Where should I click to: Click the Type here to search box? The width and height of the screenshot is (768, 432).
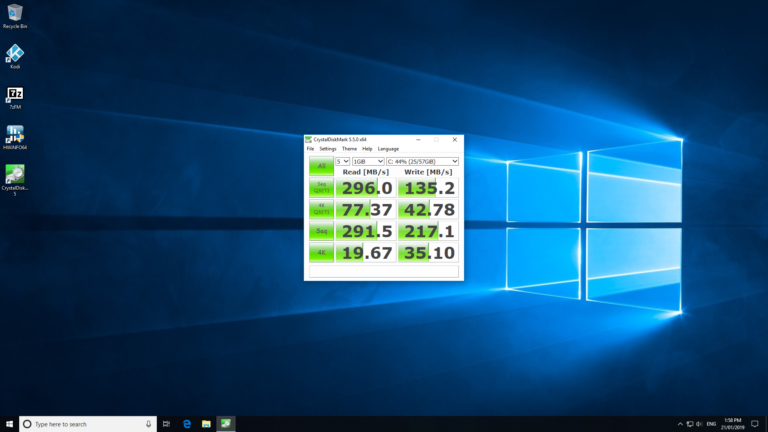pyautogui.click(x=88, y=424)
